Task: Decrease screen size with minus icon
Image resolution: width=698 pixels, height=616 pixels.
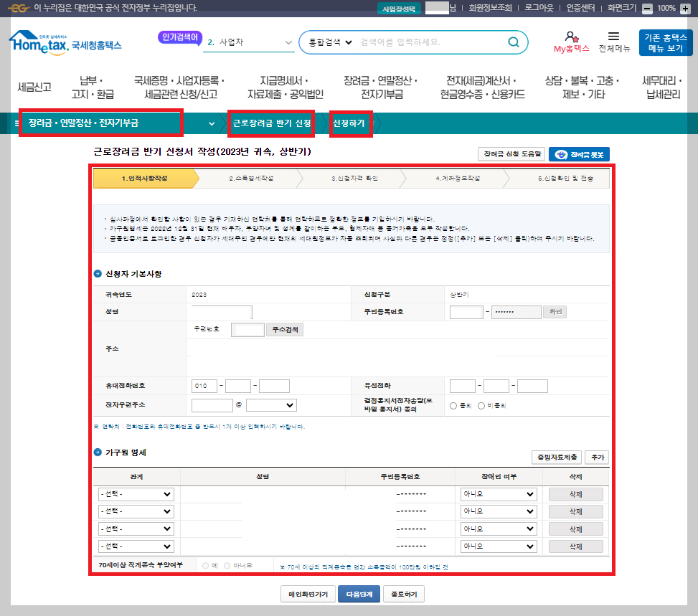Action: [648, 9]
